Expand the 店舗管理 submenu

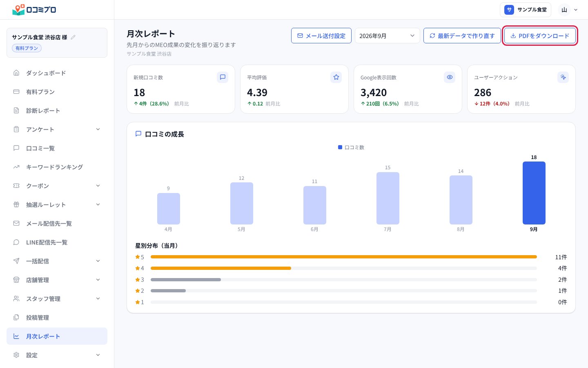tap(98, 280)
